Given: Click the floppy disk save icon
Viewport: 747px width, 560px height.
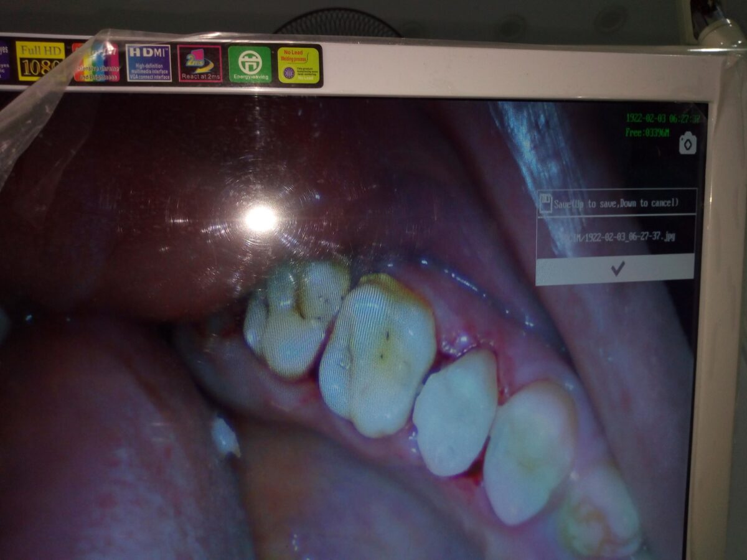Looking at the screenshot, I should point(546,203).
